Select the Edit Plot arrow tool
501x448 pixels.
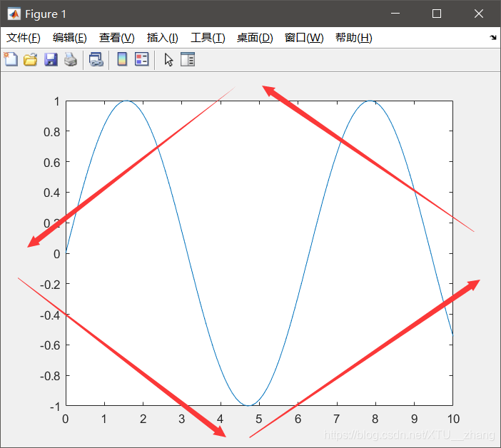[x=168, y=60]
